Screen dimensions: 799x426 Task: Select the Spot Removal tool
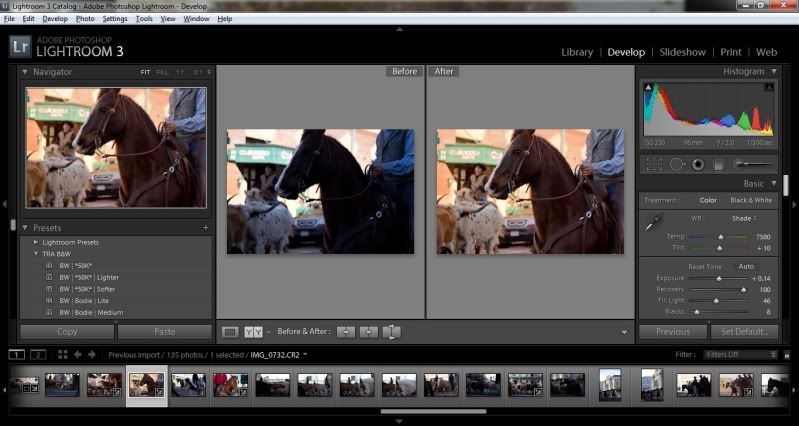[x=676, y=164]
